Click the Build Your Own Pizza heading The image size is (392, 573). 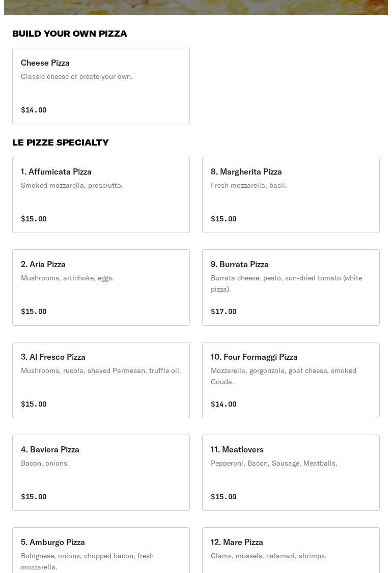coord(70,34)
